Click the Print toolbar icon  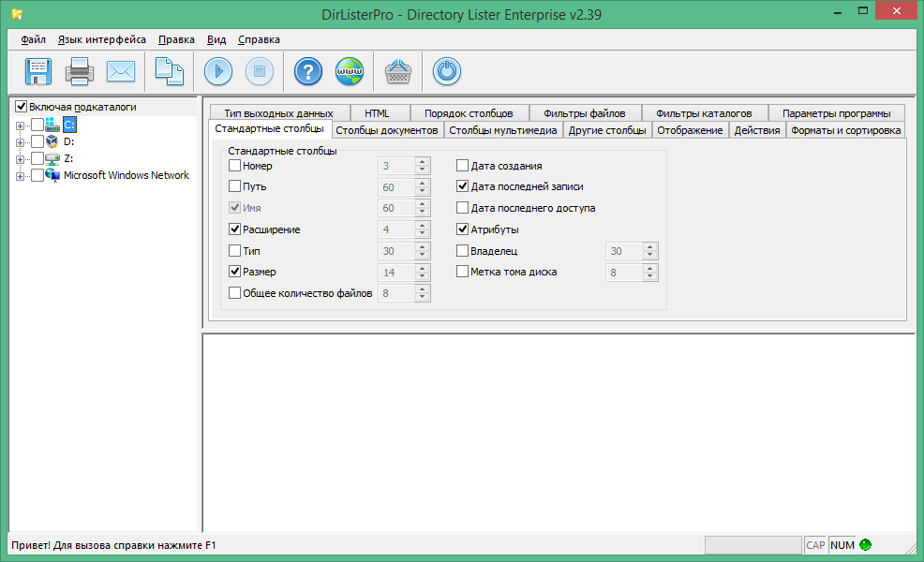coord(80,71)
